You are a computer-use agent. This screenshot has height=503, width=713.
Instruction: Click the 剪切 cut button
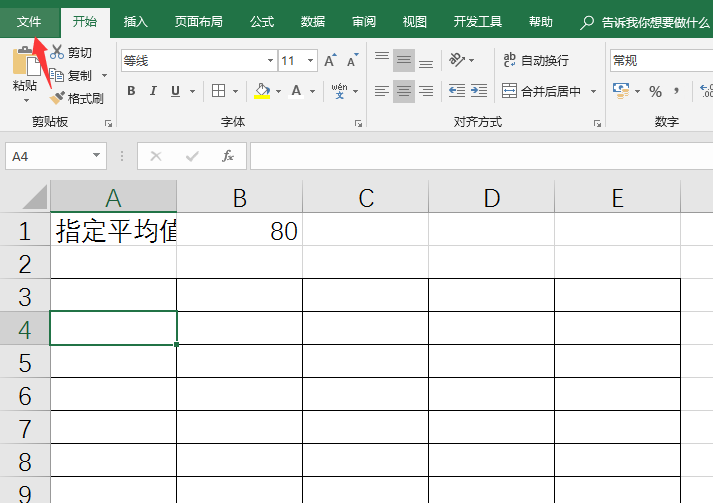click(71, 52)
